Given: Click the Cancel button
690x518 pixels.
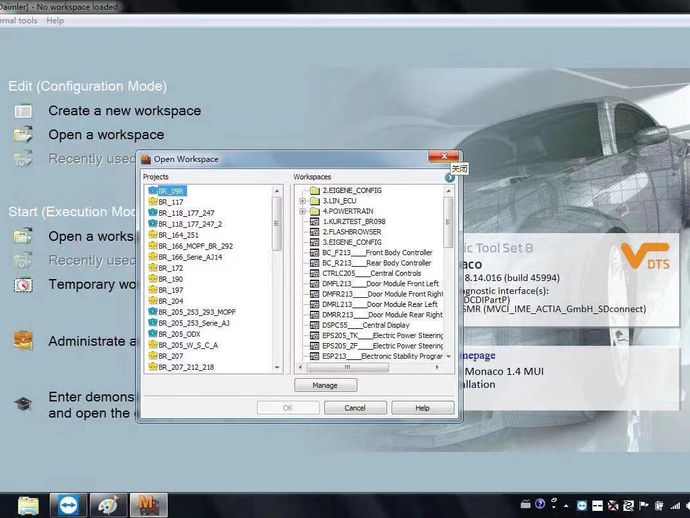Looking at the screenshot, I should 355,408.
